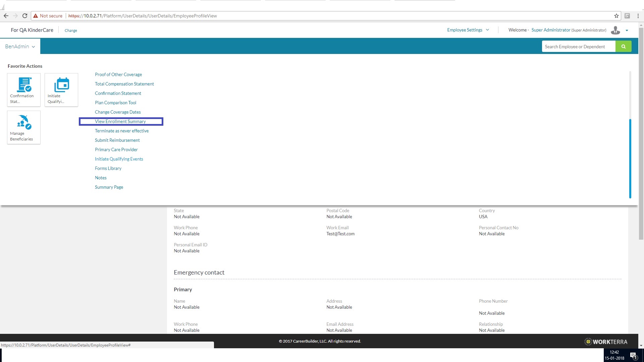Click the user avatar profile icon
The height and width of the screenshot is (362, 644).
[615, 30]
